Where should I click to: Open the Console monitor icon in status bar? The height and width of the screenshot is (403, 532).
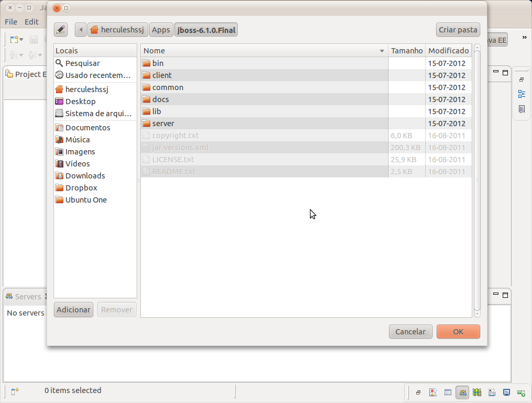click(506, 392)
